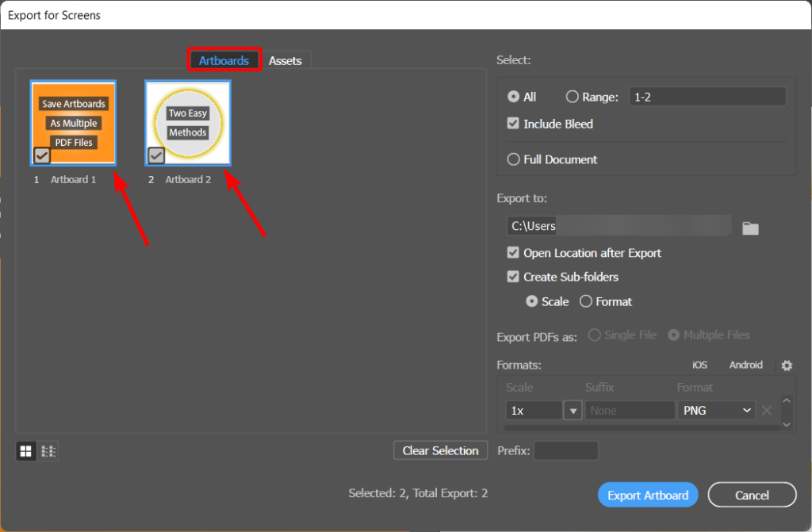This screenshot has width=812, height=532.
Task: Select the Artboards tab
Action: (224, 60)
